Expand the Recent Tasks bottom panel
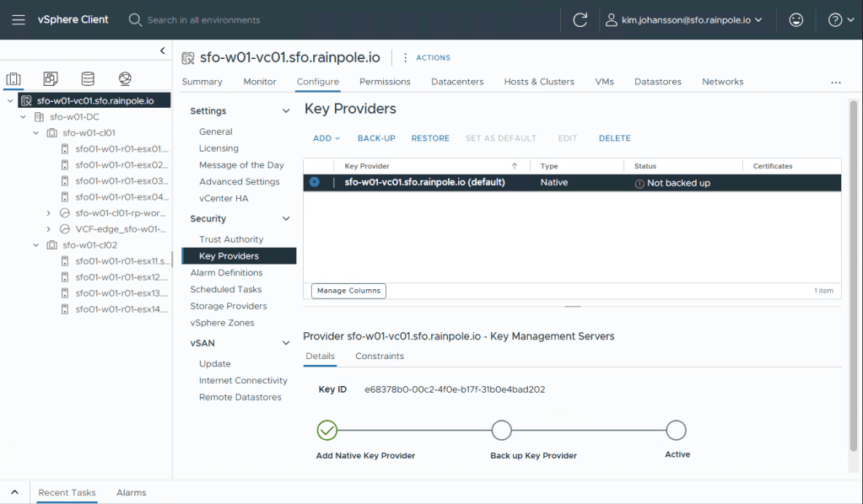863x504 pixels. pos(14,492)
